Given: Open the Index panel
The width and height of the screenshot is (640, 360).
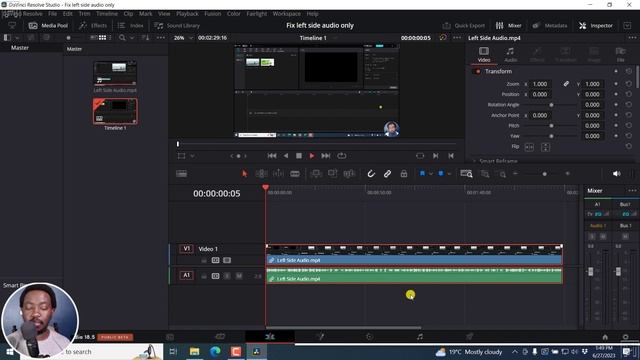Looking at the screenshot, I should [131, 25].
